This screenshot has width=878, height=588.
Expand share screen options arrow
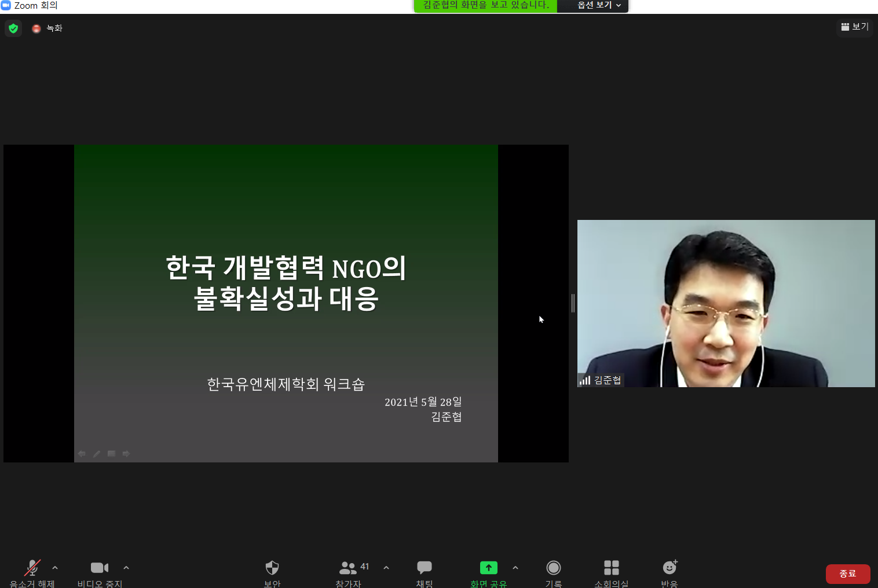pyautogui.click(x=515, y=568)
